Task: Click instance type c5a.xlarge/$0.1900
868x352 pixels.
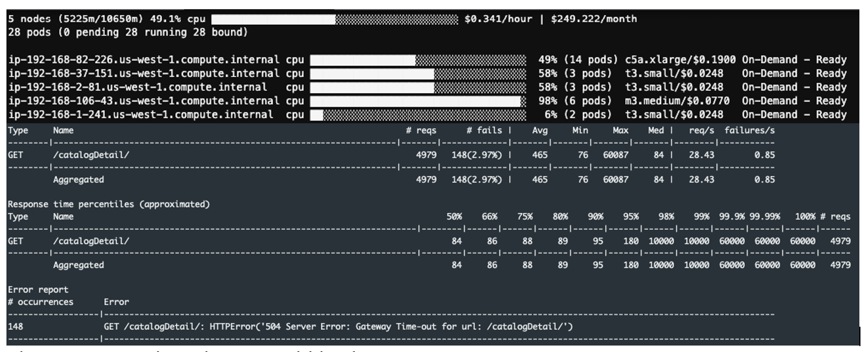Action: [680, 60]
